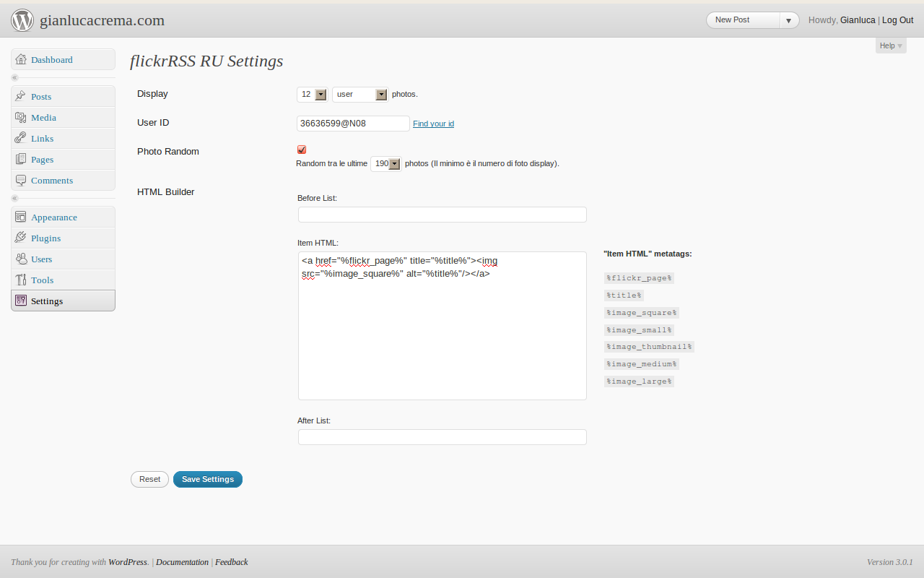The image size is (924, 578).
Task: Click the %image_thumbnail% metatag
Action: 649,347
